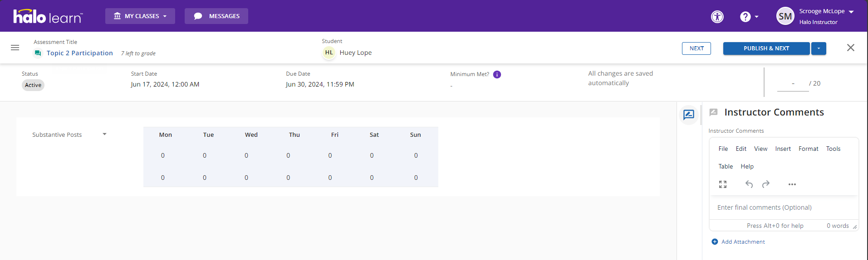Open the Format menu in editor
The width and height of the screenshot is (868, 260).
[x=808, y=149]
